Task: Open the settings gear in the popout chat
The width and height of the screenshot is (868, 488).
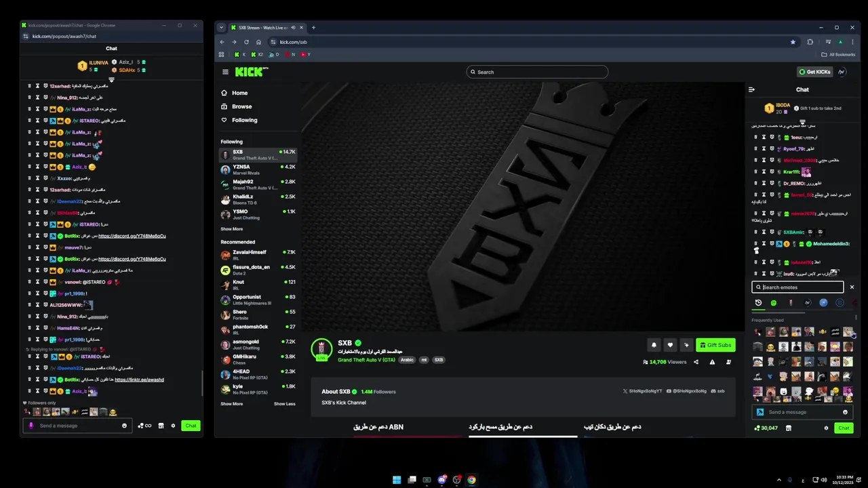Action: click(x=173, y=426)
